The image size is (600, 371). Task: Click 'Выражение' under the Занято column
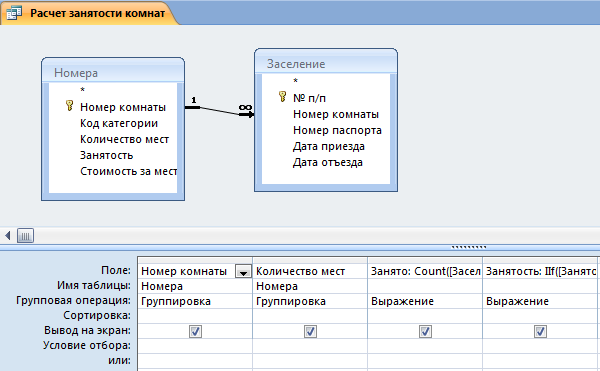click(x=425, y=301)
